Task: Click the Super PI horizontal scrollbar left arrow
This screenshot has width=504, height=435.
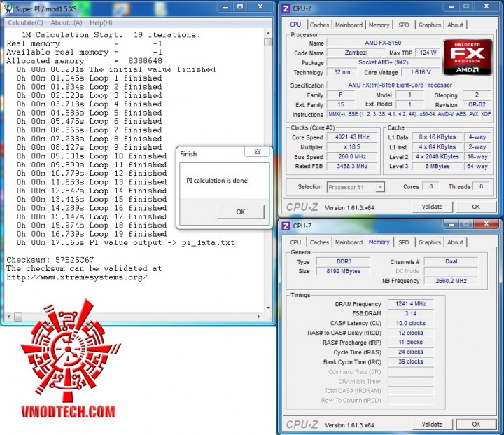Action: (8, 317)
